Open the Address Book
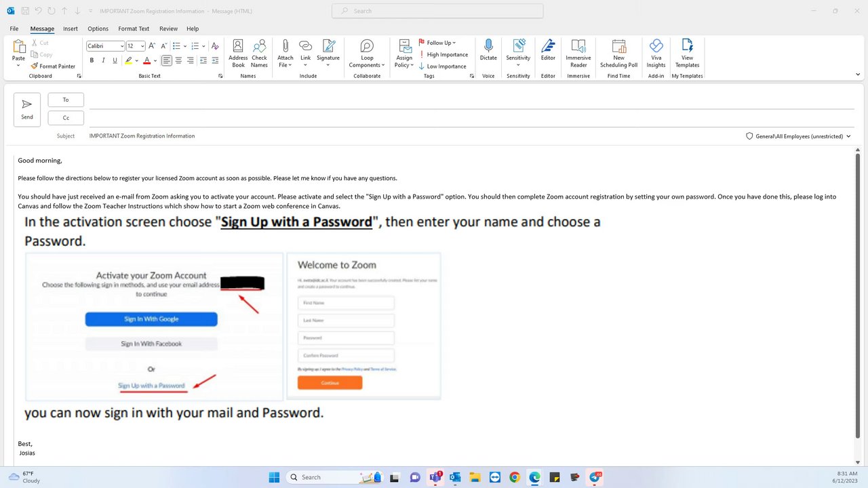The image size is (868, 488). [238, 54]
